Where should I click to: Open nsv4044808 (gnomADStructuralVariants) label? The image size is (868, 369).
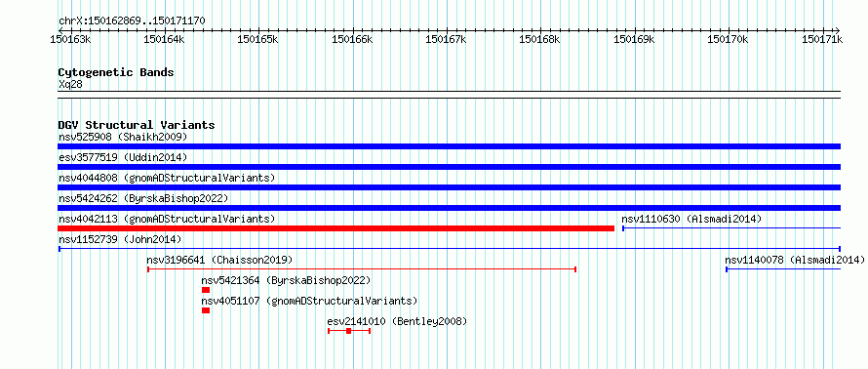coord(167,178)
